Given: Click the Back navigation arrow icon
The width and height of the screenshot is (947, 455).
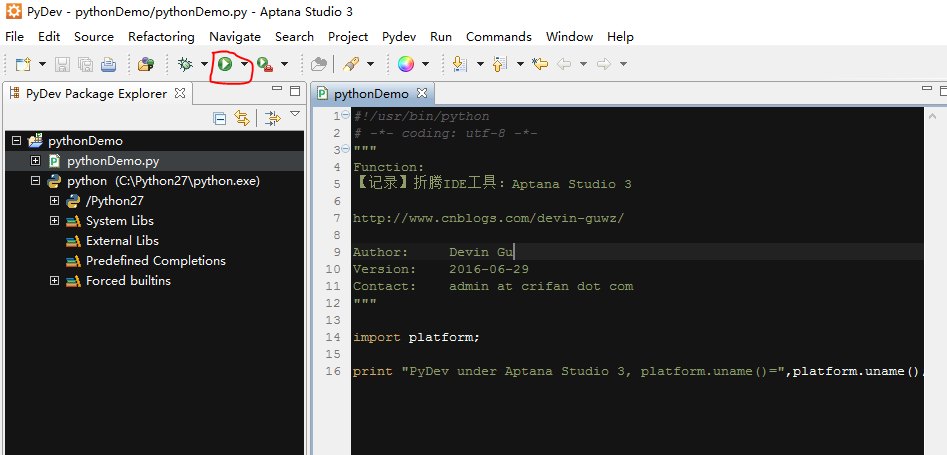Looking at the screenshot, I should 564,64.
